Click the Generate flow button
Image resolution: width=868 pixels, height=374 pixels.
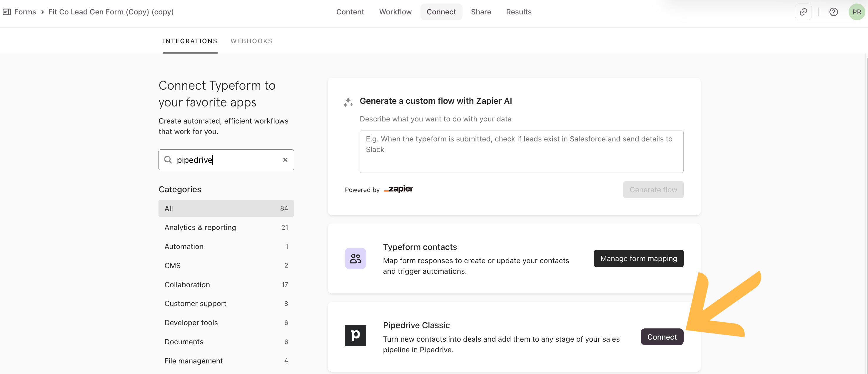[653, 190]
